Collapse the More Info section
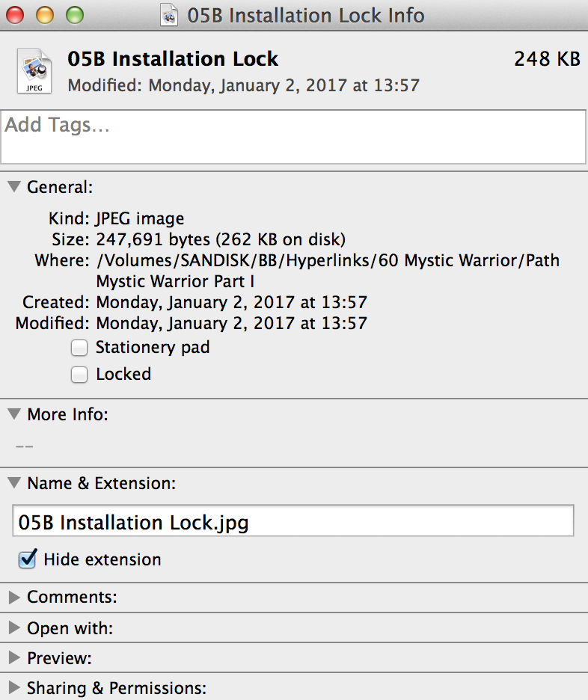 (14, 414)
